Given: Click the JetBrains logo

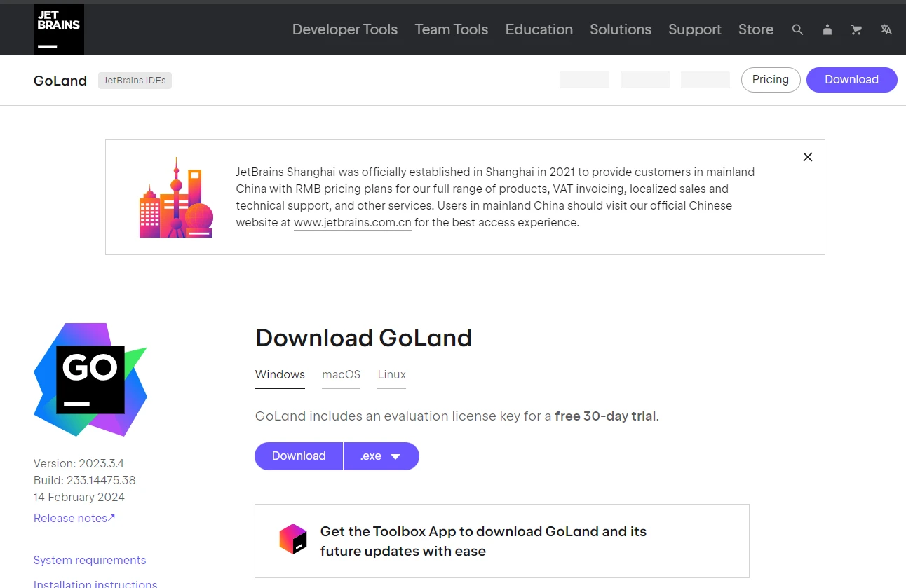Looking at the screenshot, I should (59, 29).
